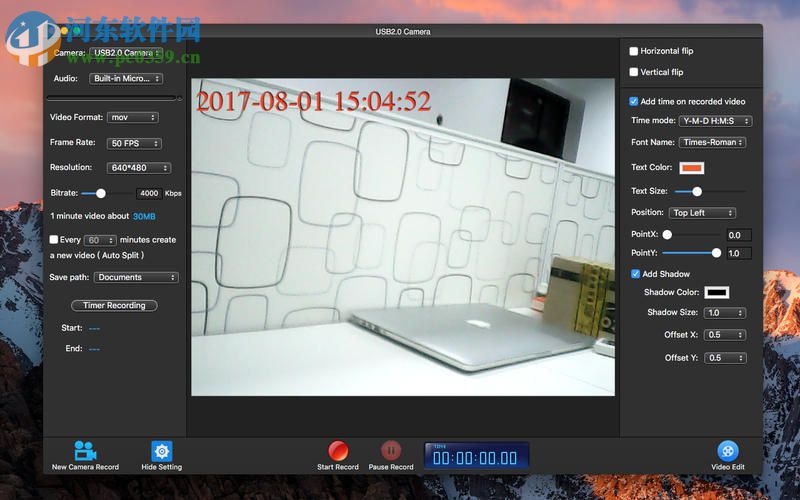Image resolution: width=800 pixels, height=500 pixels.
Task: Click the orange Text Color swatch
Action: (x=692, y=168)
